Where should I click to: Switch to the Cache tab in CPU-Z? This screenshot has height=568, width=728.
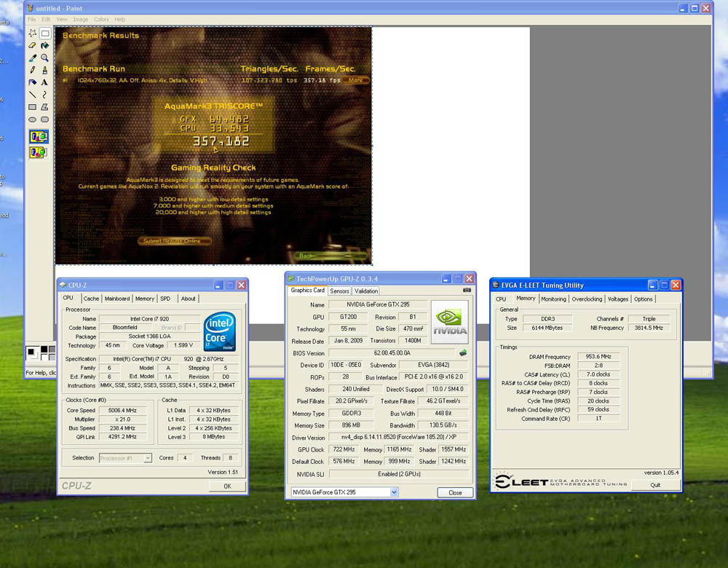pyautogui.click(x=91, y=299)
